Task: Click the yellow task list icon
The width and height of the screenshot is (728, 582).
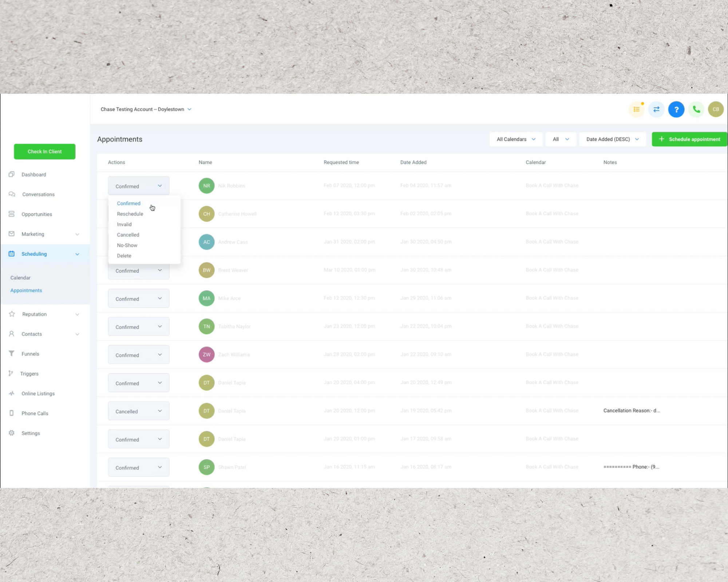Action: 636,109
